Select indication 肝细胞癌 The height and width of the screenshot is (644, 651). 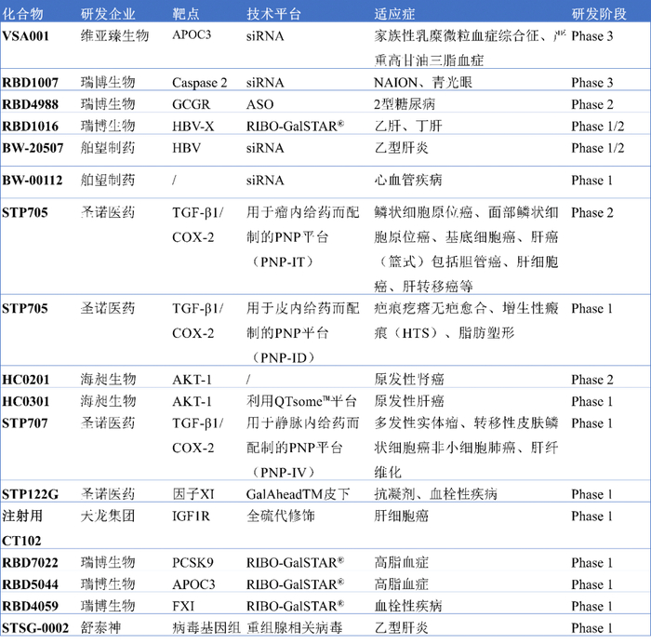pyautogui.click(x=402, y=516)
